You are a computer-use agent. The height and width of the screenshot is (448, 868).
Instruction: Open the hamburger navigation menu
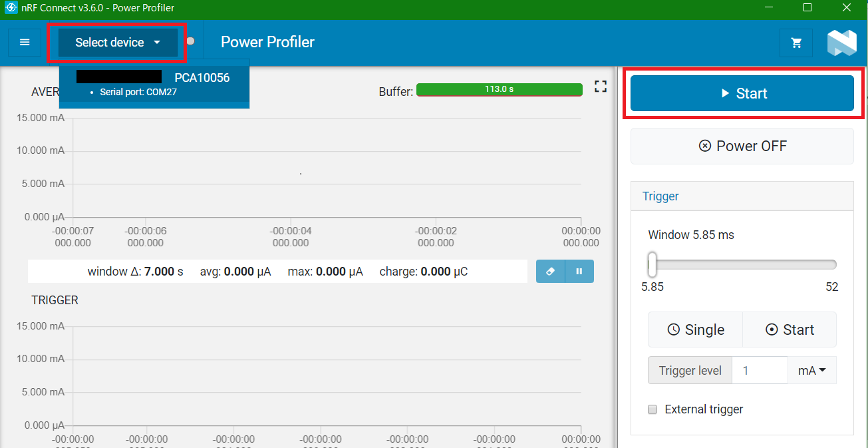click(24, 42)
